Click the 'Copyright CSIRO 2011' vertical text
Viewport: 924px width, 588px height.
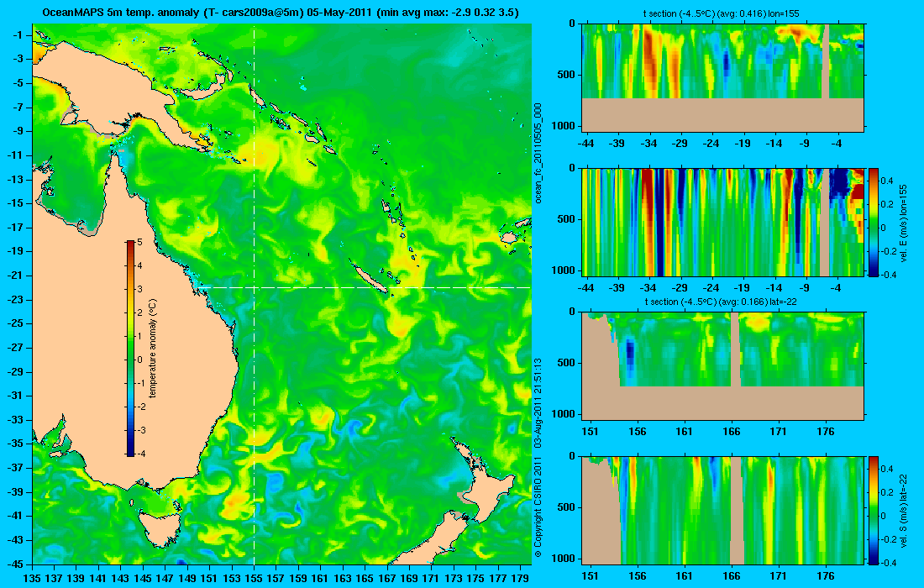(538, 505)
